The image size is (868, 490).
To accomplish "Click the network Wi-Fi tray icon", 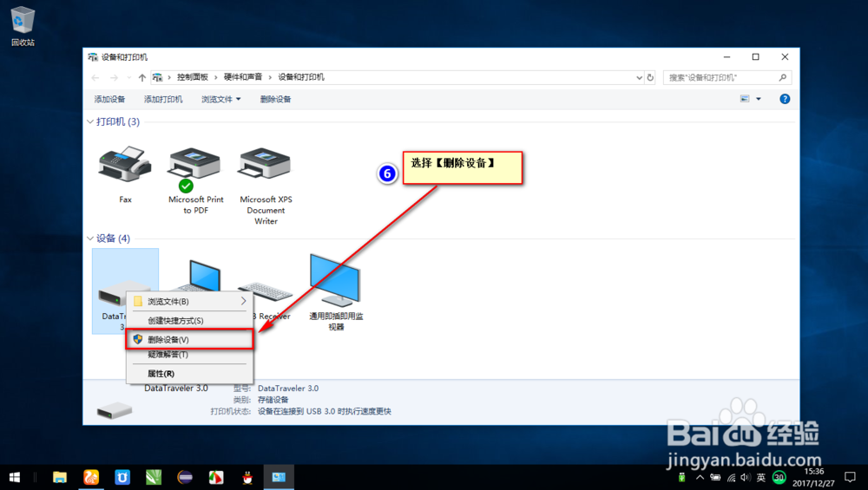I will [x=731, y=477].
